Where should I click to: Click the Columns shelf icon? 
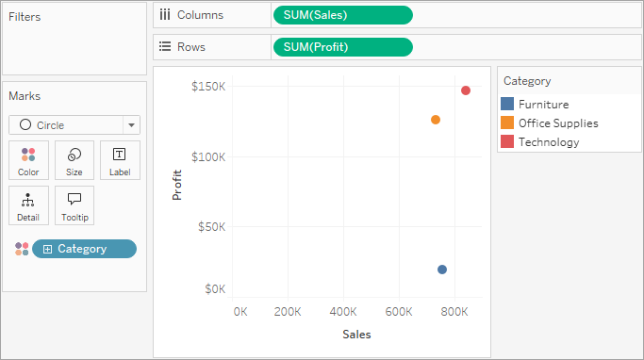(x=165, y=15)
